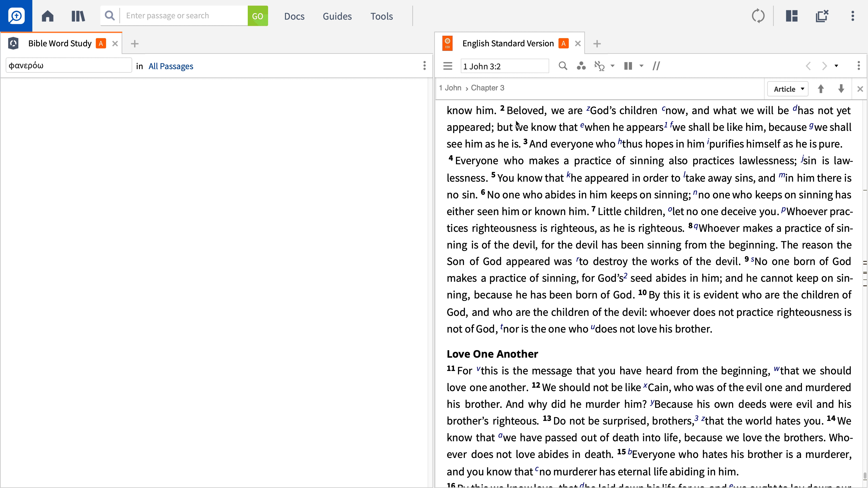Viewport: 868px width, 488px height.
Task: Select the English Standard Version tab
Action: (508, 43)
